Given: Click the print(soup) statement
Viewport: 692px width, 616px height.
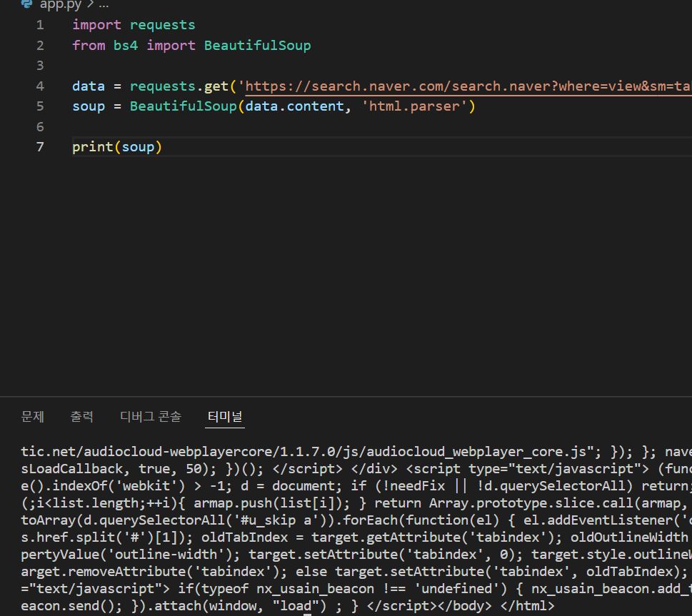Looking at the screenshot, I should (117, 147).
